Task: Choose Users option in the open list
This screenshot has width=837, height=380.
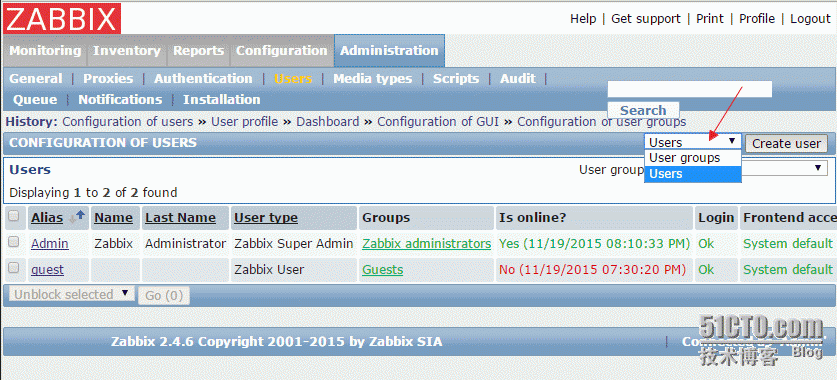Action: pyautogui.click(x=693, y=174)
